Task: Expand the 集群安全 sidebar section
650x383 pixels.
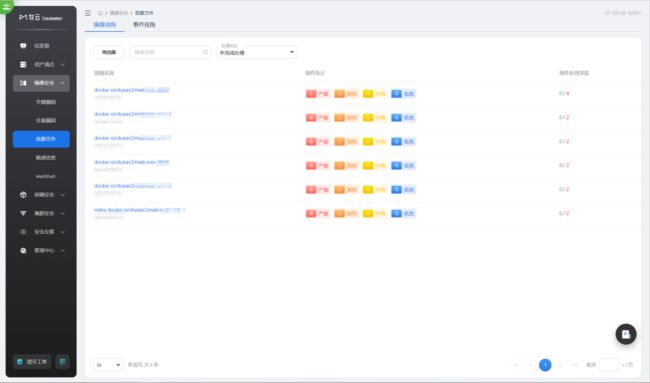Action: click(x=63, y=213)
